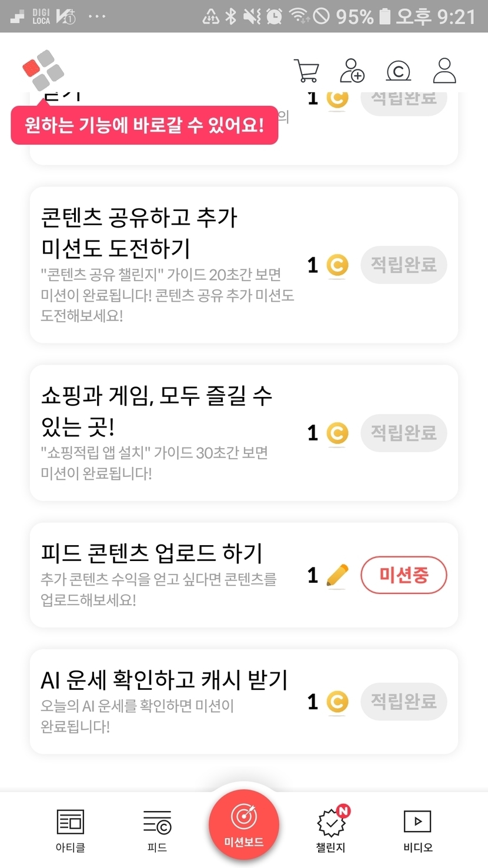The image size is (488, 868).
Task: Dismiss the 원하는 기능에 바로갈 수 있어요 tooltip
Action: click(144, 125)
